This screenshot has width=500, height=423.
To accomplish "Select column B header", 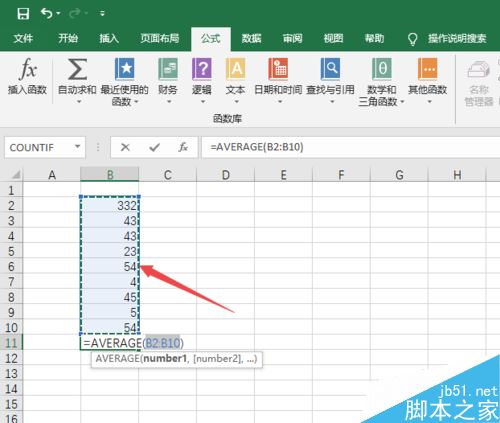I will point(110,174).
